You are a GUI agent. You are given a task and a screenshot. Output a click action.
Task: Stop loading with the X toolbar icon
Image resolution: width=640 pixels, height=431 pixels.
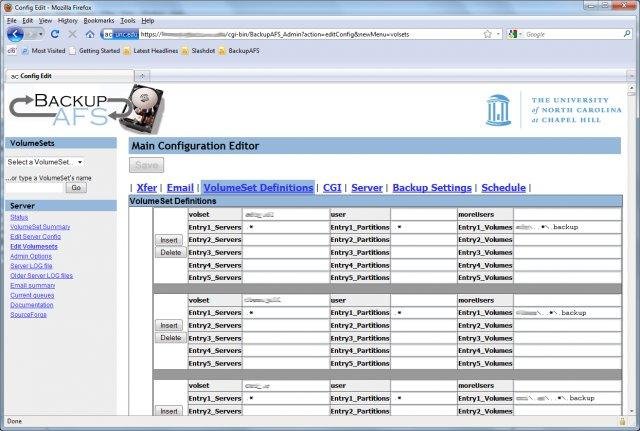pos(72,34)
